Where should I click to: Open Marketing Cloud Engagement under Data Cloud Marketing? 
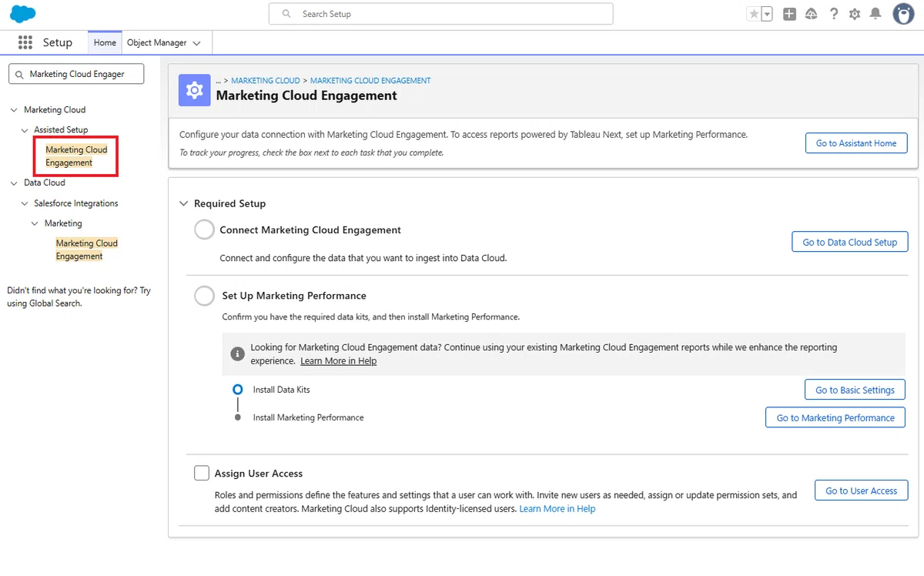[86, 249]
